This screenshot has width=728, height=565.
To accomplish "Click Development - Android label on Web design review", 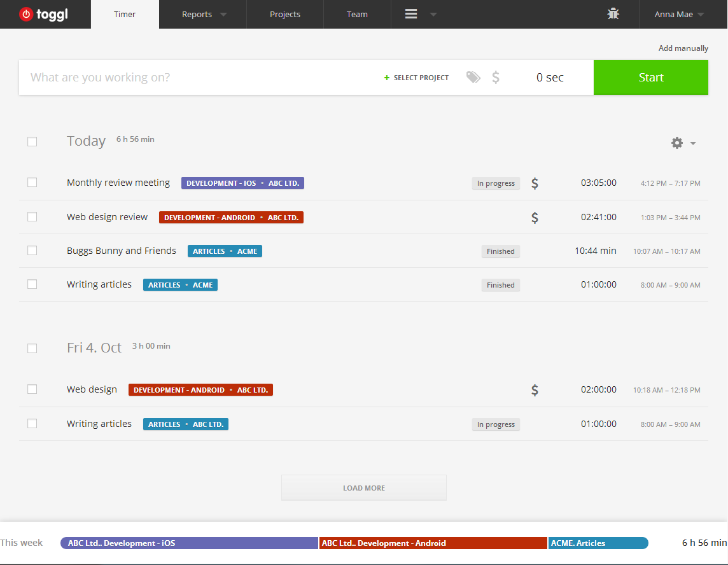I will (x=231, y=217).
